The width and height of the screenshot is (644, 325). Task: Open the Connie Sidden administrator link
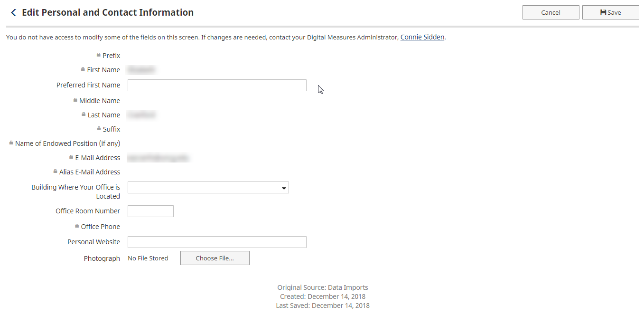[422, 37]
